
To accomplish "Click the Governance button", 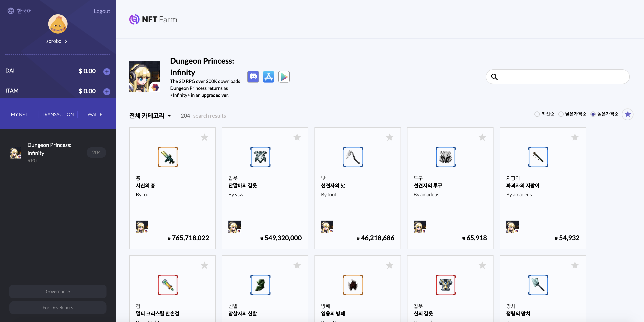I will tap(58, 291).
